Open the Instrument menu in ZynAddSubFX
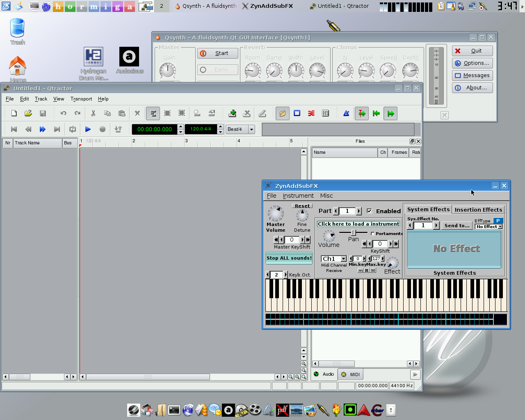Image resolution: width=525 pixels, height=420 pixels. [298, 196]
